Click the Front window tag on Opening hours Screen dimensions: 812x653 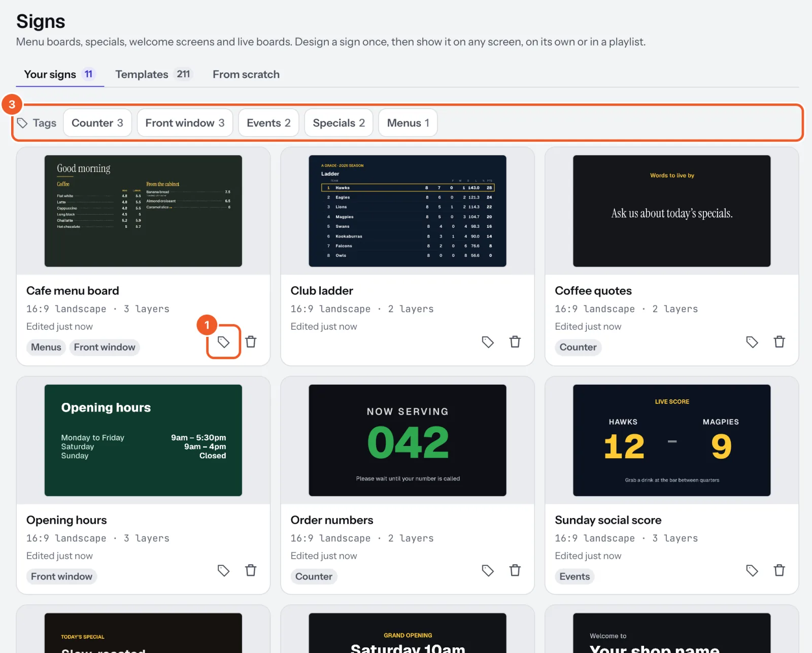point(61,576)
